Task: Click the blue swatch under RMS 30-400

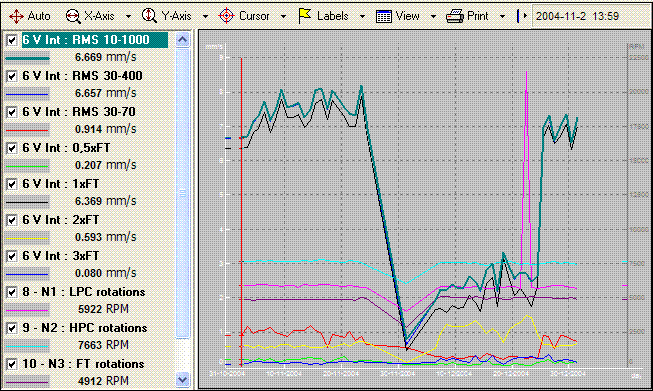Action: 27,94
